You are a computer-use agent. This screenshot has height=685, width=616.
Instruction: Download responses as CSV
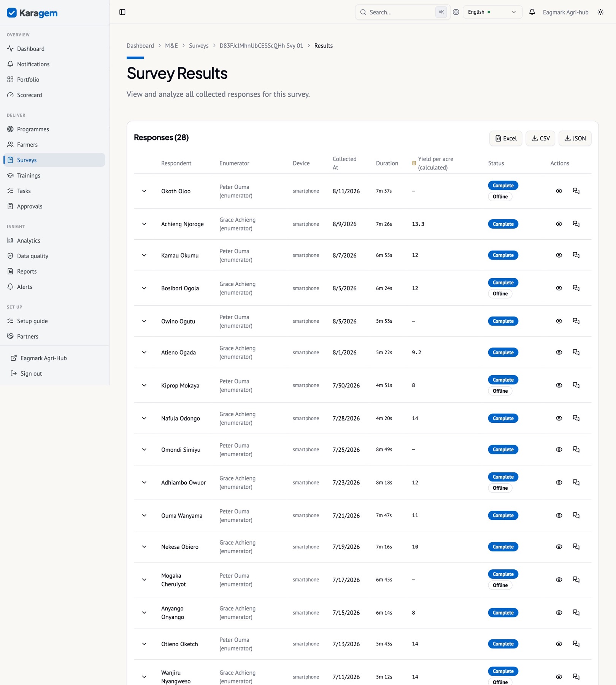point(540,139)
